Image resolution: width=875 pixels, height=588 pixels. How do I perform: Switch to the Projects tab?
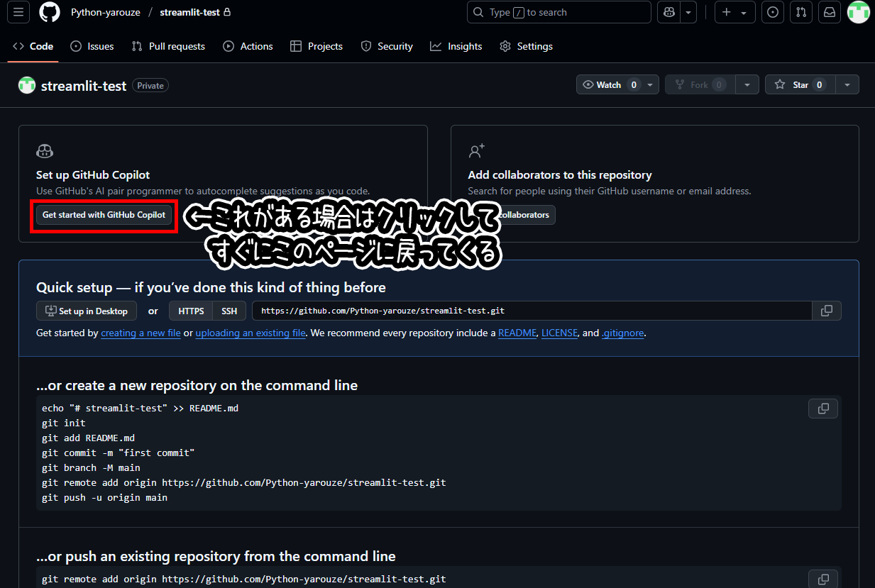click(317, 46)
